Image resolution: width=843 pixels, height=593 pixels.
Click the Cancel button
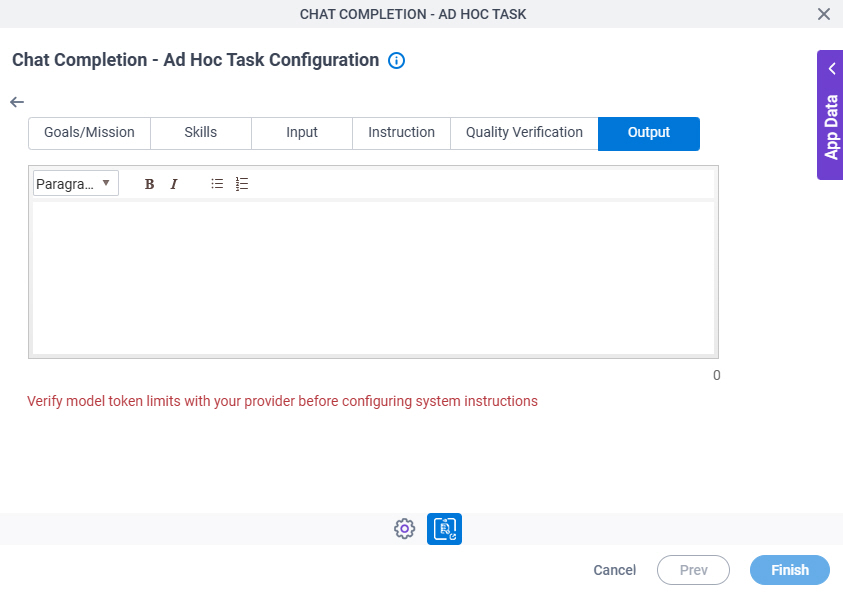pyautogui.click(x=615, y=570)
